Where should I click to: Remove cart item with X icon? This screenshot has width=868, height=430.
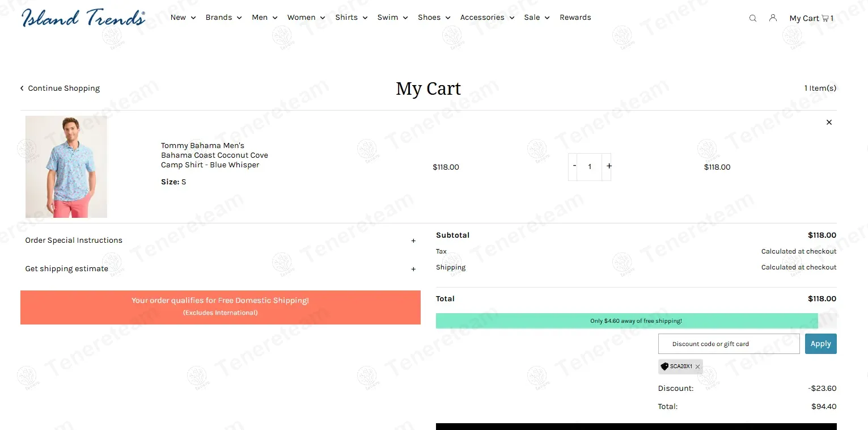[829, 122]
